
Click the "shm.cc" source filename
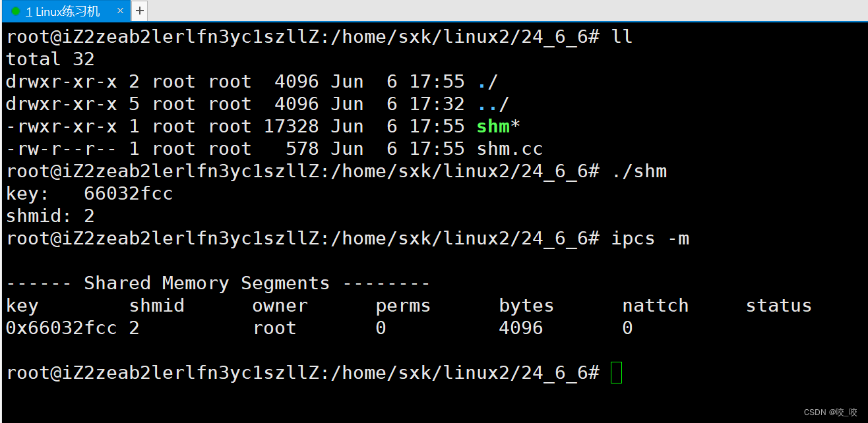pos(510,148)
